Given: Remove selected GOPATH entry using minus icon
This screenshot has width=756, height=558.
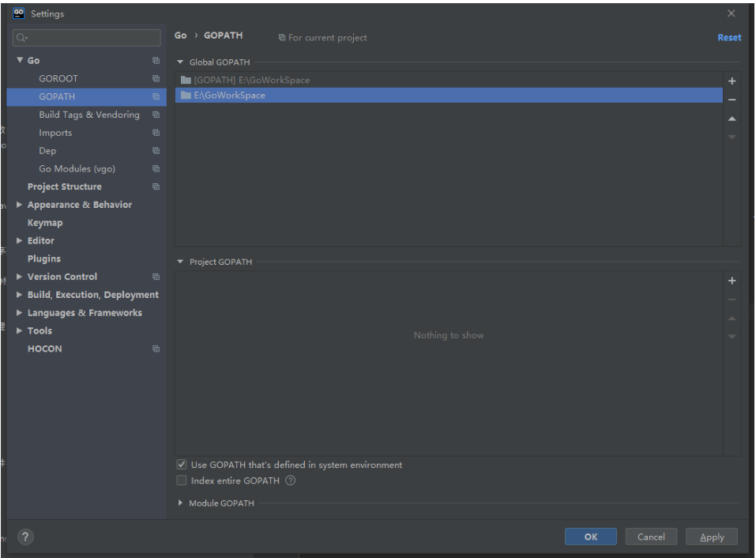Looking at the screenshot, I should click(732, 98).
